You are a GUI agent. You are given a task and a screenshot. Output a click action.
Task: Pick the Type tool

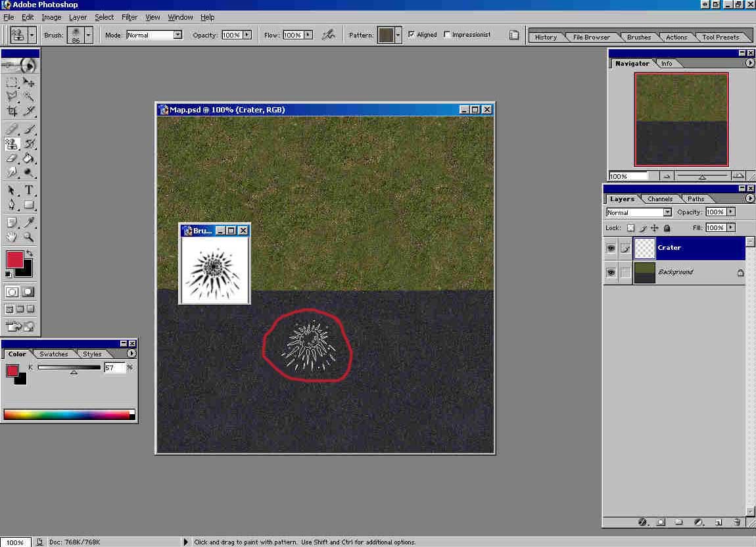pos(29,191)
